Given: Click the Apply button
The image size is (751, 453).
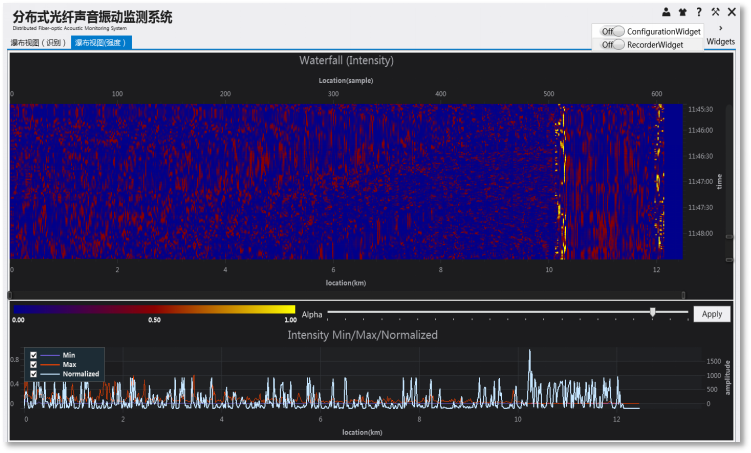Looking at the screenshot, I should tap(712, 314).
